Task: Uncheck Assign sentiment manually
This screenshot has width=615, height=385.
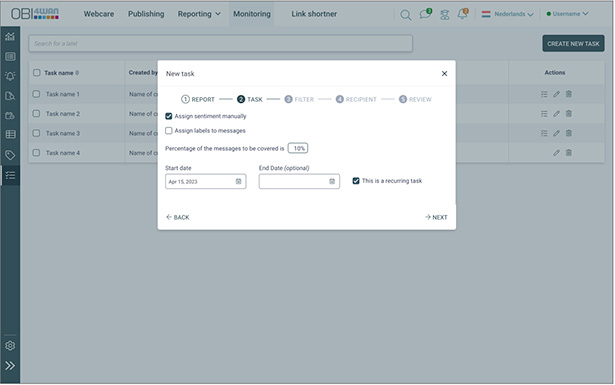Action: pos(169,116)
